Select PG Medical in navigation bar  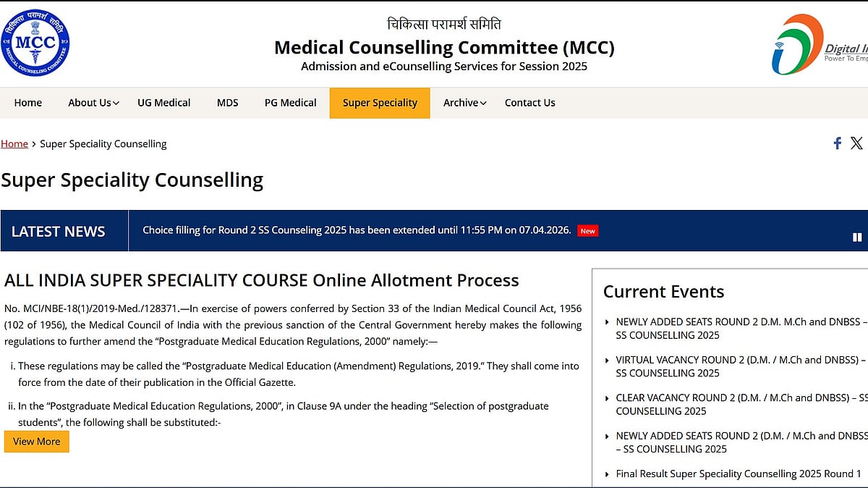click(x=290, y=103)
